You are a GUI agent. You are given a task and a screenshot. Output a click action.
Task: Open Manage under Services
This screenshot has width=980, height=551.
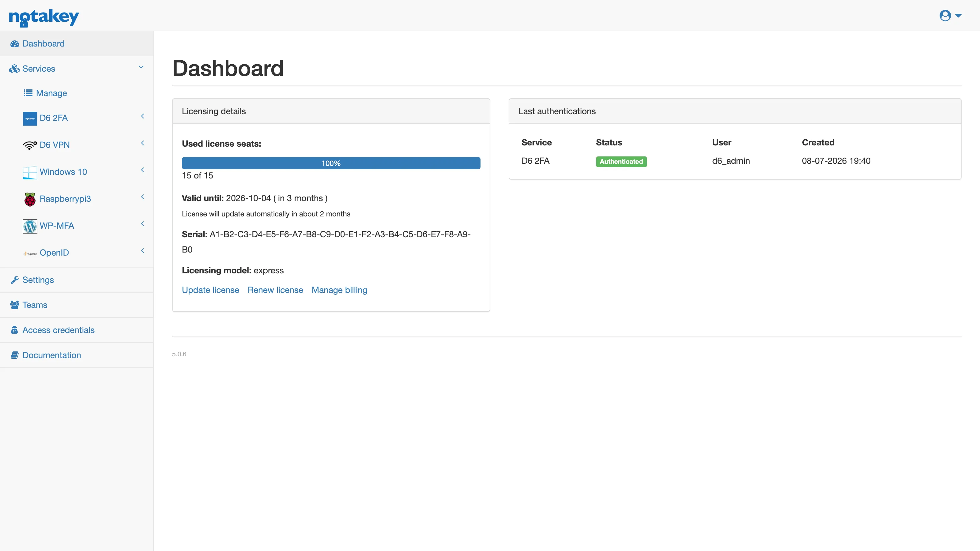51,93
